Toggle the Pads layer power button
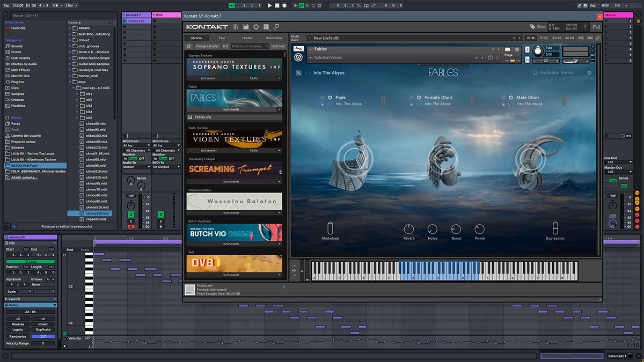This screenshot has height=362, width=644. [x=330, y=98]
